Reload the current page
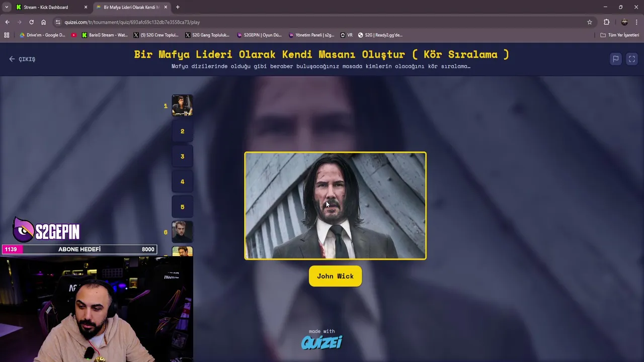The image size is (644, 362). pos(31,22)
